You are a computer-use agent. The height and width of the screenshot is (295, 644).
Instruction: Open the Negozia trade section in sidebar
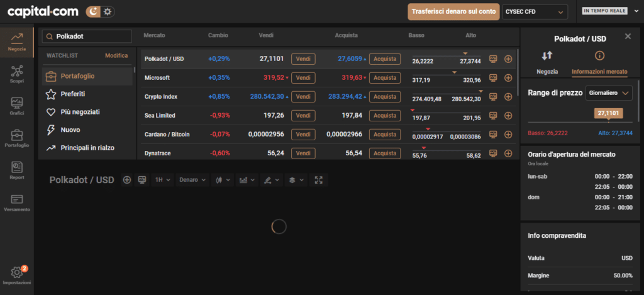17,43
